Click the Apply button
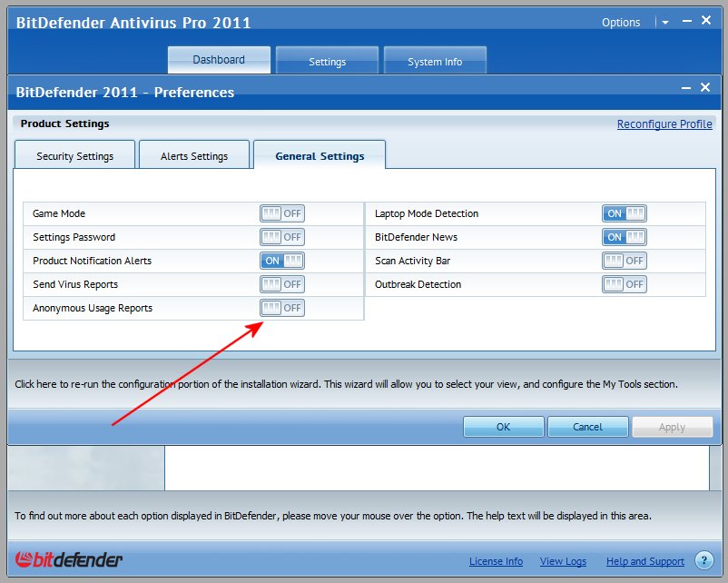The height and width of the screenshot is (583, 728). [673, 427]
